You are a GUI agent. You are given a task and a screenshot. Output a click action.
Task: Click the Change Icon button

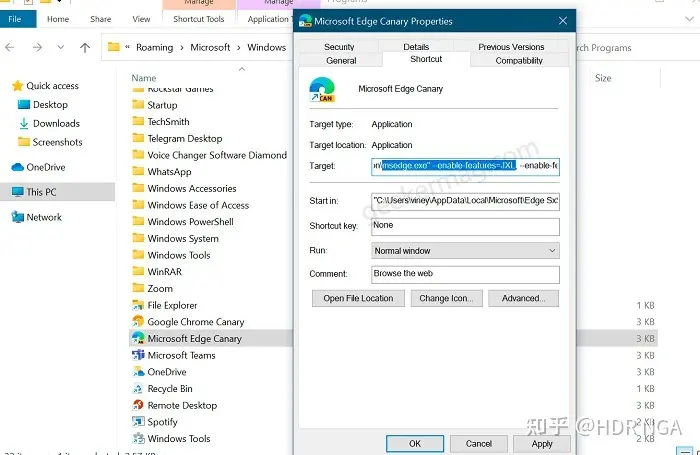[446, 298]
